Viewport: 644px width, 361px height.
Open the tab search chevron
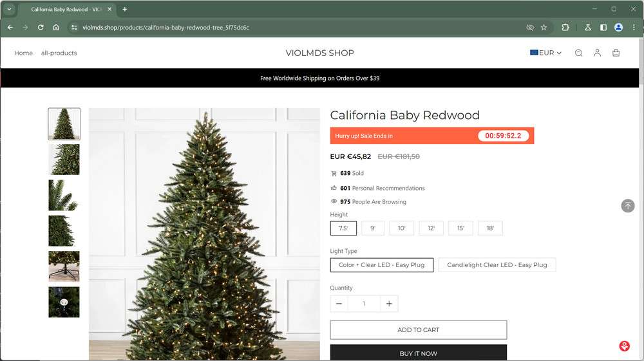pos(9,9)
